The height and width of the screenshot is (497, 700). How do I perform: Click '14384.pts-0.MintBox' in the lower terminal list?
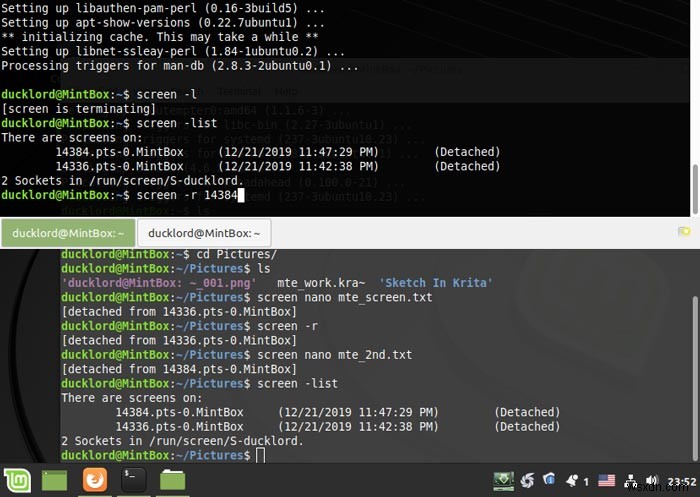(x=179, y=412)
